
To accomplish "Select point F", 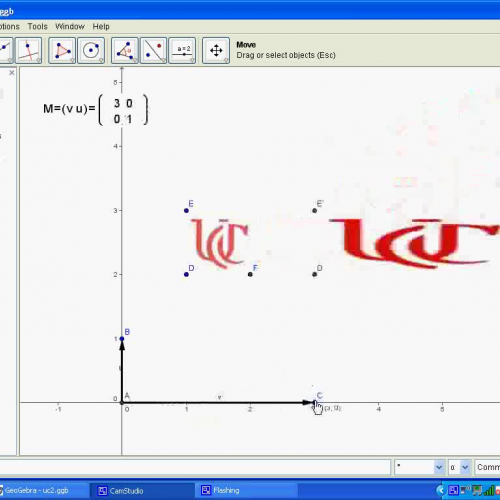I will pos(250,274).
